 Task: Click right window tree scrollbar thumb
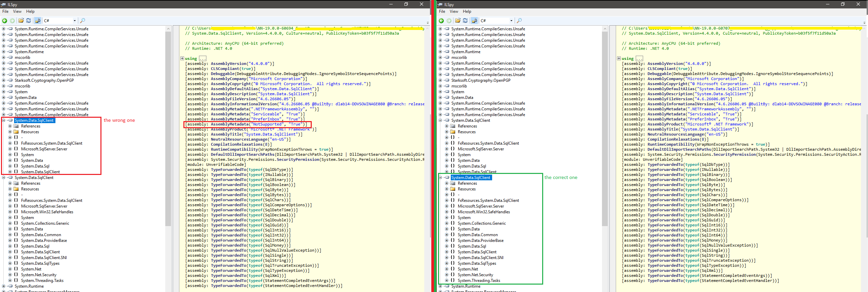click(605, 129)
